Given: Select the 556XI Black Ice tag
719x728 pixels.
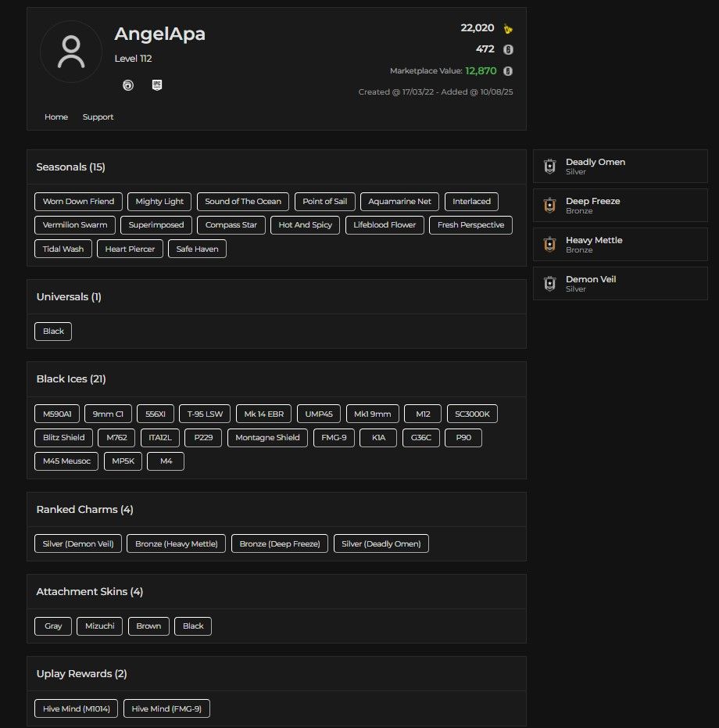Looking at the screenshot, I should [x=156, y=414].
